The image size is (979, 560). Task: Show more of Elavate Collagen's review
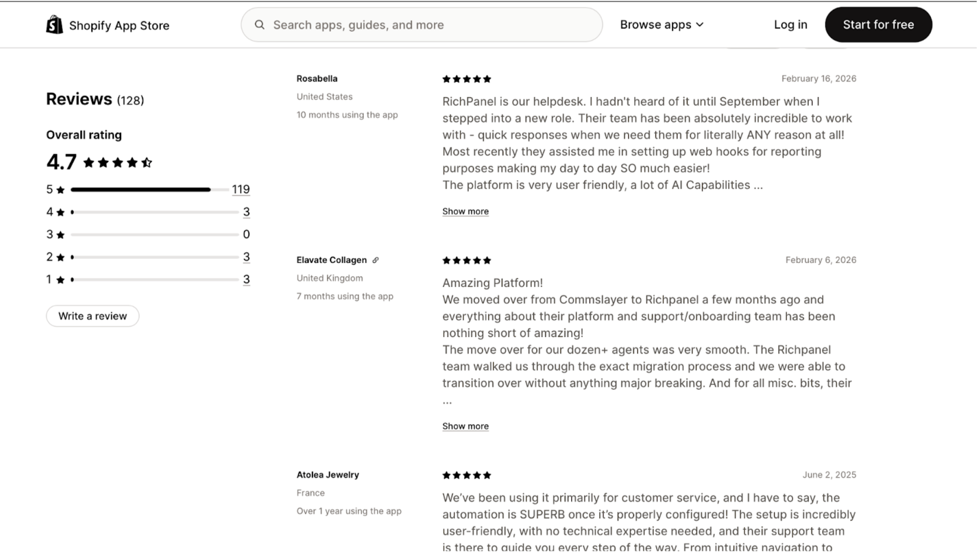pyautogui.click(x=465, y=426)
